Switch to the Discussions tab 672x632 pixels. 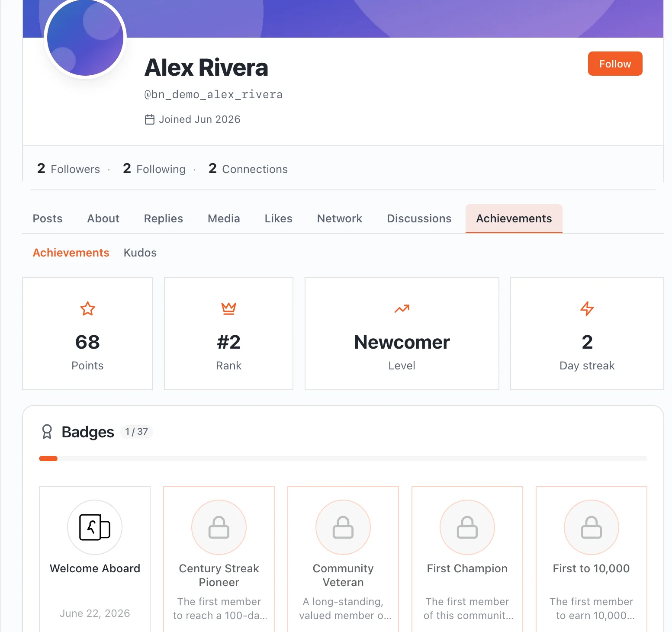[x=419, y=218]
